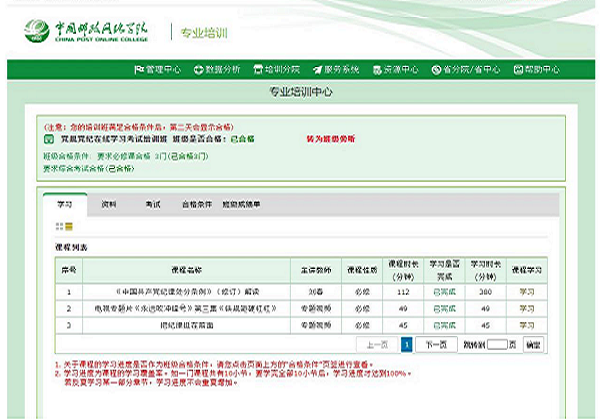Switch to the 考试 tab

[x=152, y=204]
